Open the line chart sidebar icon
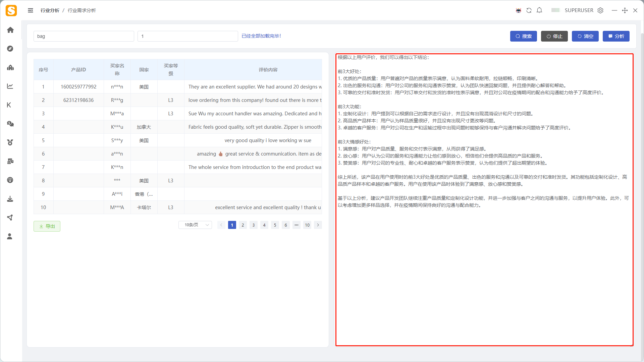 pos(10,86)
